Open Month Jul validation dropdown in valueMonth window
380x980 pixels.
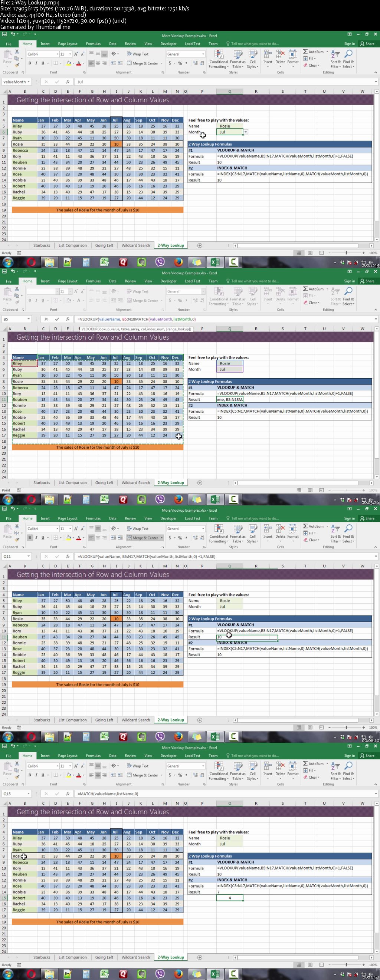pos(246,132)
